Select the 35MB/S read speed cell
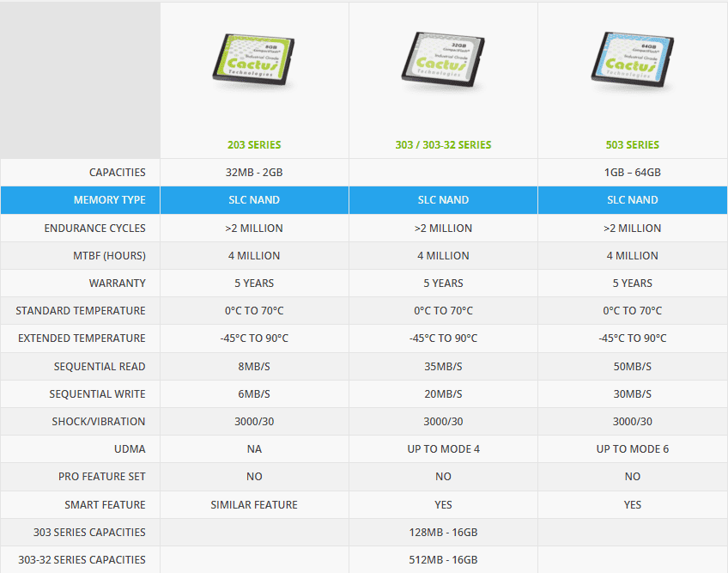 [x=443, y=366]
